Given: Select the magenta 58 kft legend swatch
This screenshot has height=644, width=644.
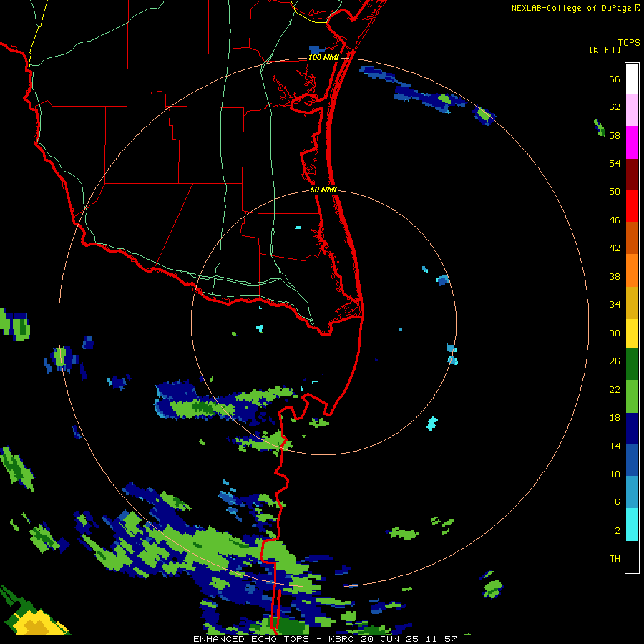Looking at the screenshot, I should pyautogui.click(x=632, y=142).
